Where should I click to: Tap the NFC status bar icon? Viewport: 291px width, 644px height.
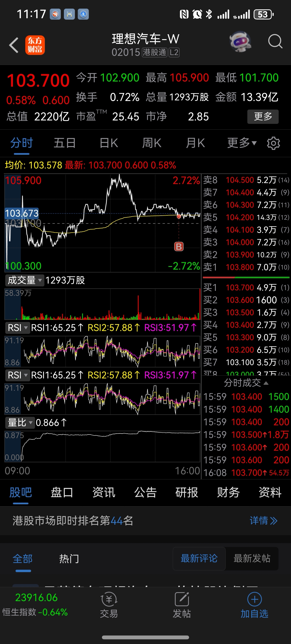click(x=184, y=14)
